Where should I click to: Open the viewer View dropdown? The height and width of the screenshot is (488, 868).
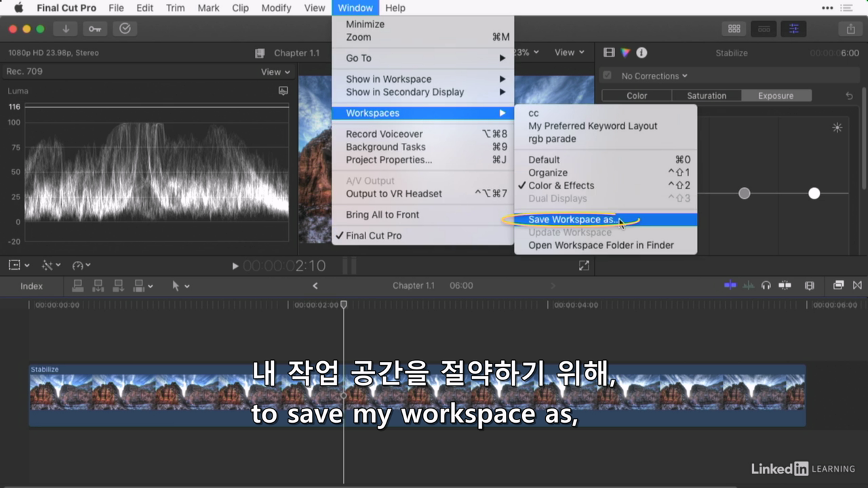pos(569,52)
